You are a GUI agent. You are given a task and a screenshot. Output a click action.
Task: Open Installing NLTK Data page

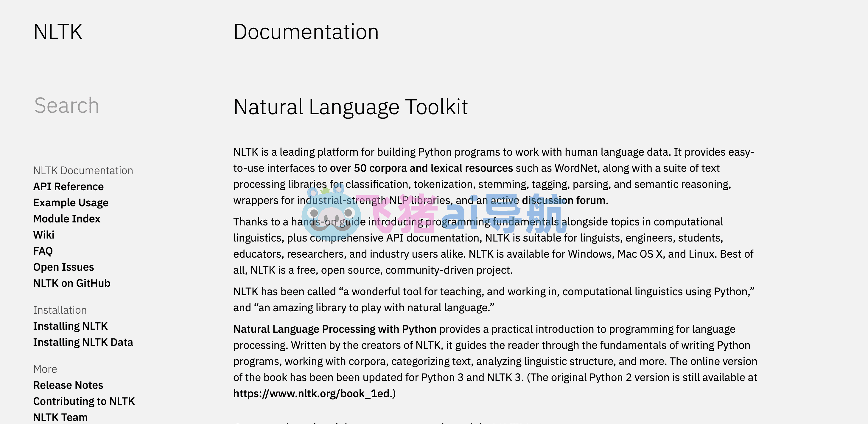click(x=83, y=342)
